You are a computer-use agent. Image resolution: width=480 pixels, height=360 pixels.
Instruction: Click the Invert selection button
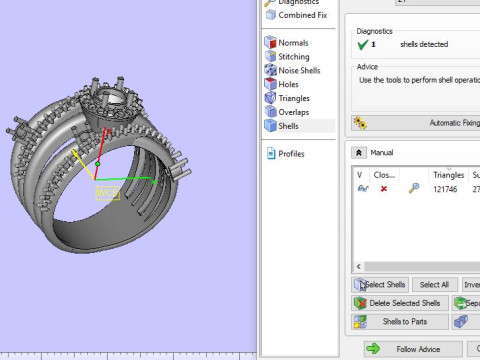tap(471, 285)
